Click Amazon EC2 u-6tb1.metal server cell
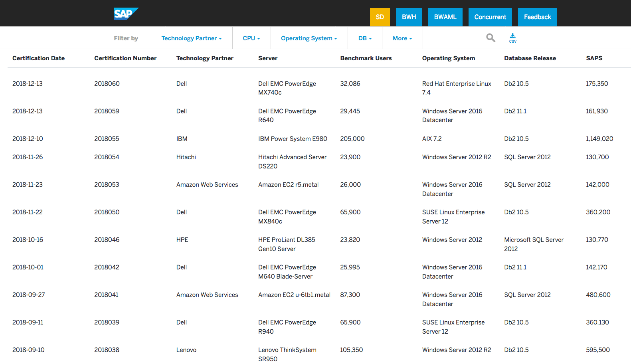The image size is (631, 364). (294, 295)
